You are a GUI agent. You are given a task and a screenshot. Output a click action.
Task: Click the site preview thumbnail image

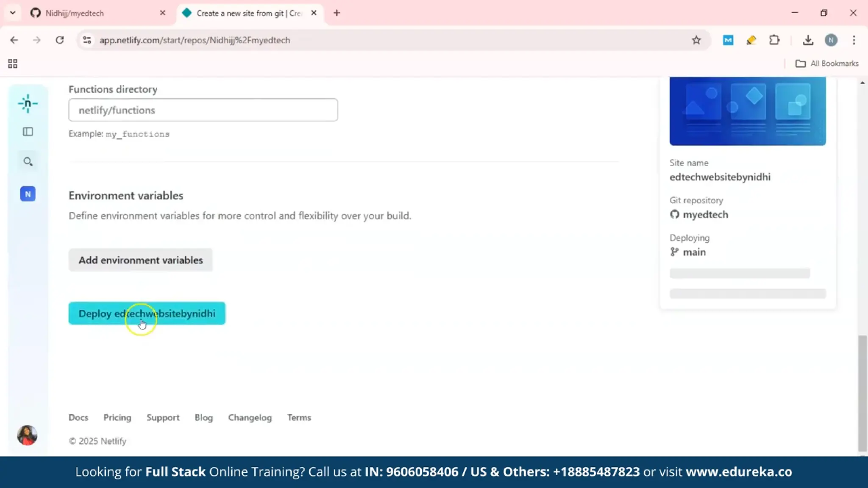(748, 111)
